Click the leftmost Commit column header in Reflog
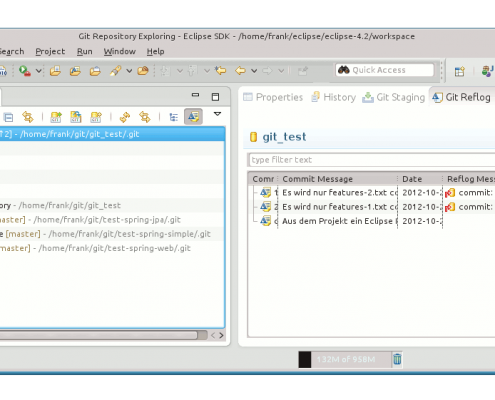This screenshot has height=400, width=495. tap(263, 179)
